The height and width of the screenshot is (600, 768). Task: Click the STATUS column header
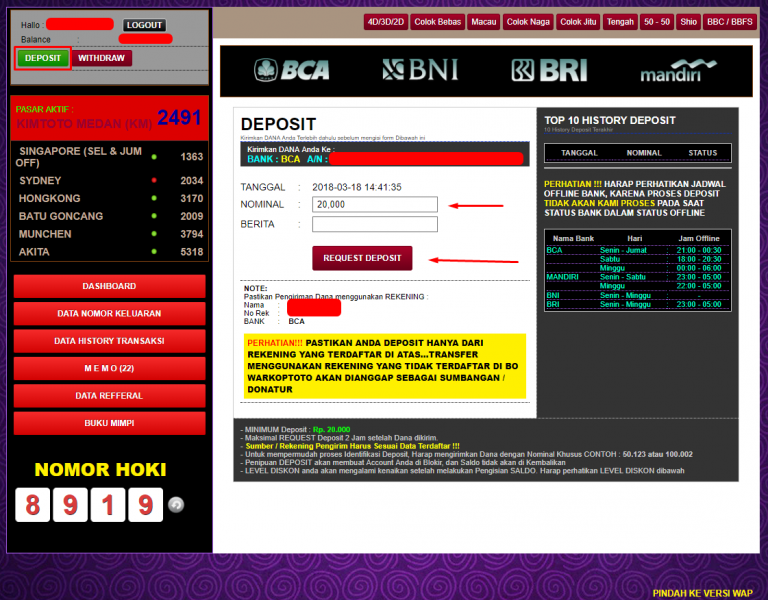[702, 153]
